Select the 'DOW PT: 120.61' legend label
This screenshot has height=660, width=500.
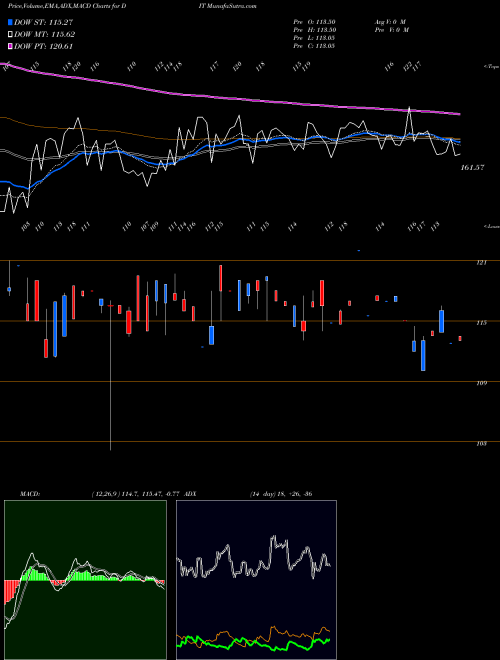click(43, 46)
